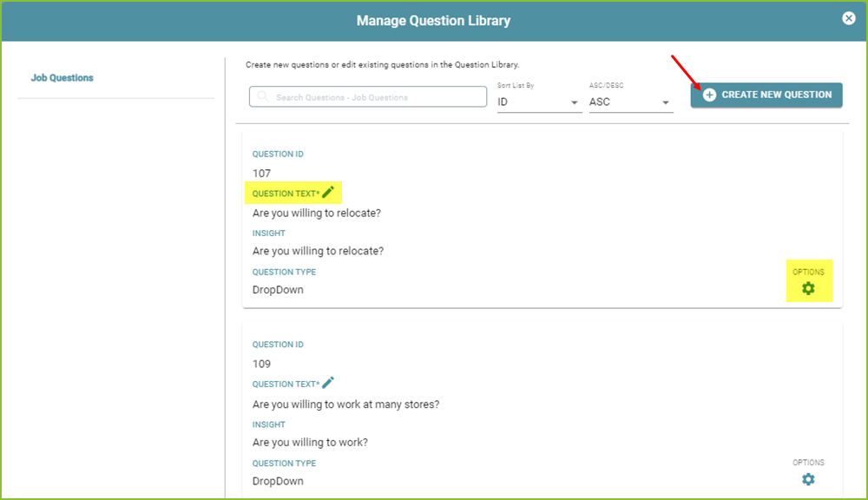
Task: Open the Sort List By dropdown
Action: [x=538, y=102]
